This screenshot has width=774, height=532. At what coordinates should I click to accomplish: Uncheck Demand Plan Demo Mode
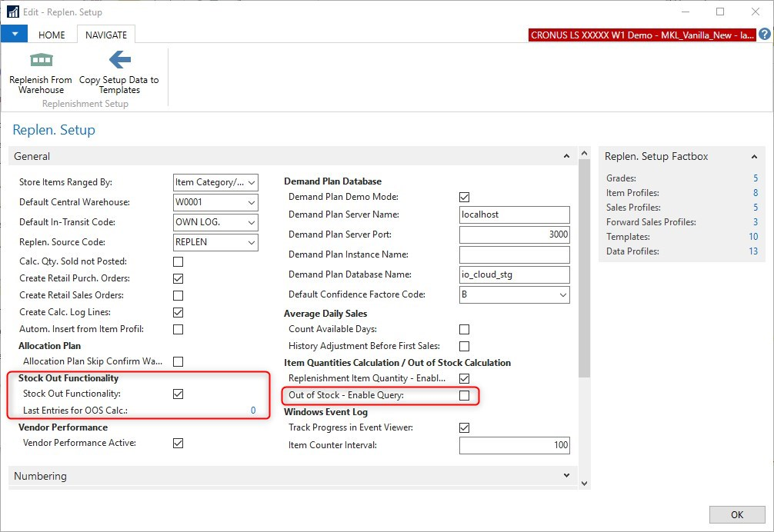click(464, 198)
